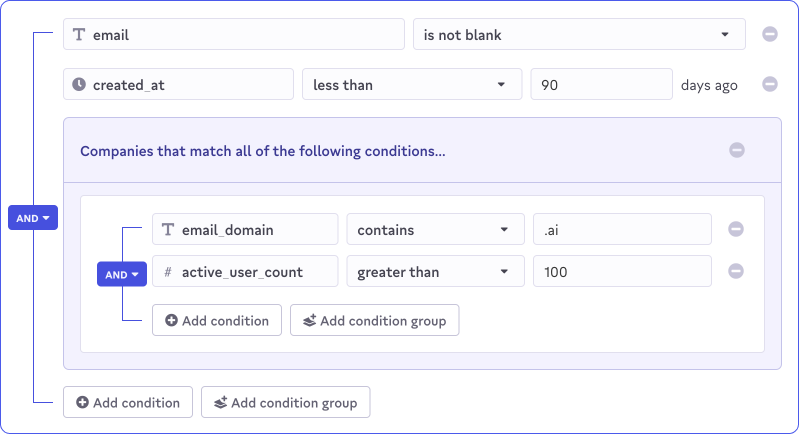Viewport: 799px width, 434px height.
Task: Delete the email_domain condition
Action: point(736,229)
